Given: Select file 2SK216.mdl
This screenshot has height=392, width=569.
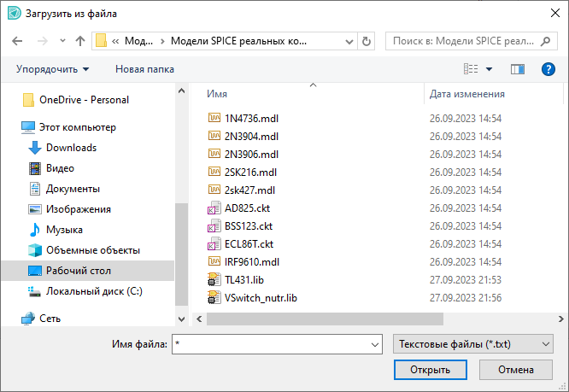Looking at the screenshot, I should (x=250, y=173).
